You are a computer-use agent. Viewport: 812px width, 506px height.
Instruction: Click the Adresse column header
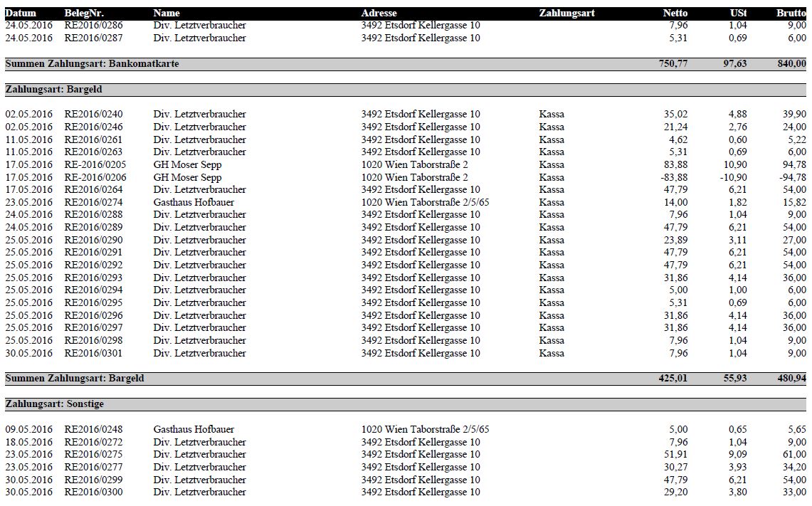(379, 13)
